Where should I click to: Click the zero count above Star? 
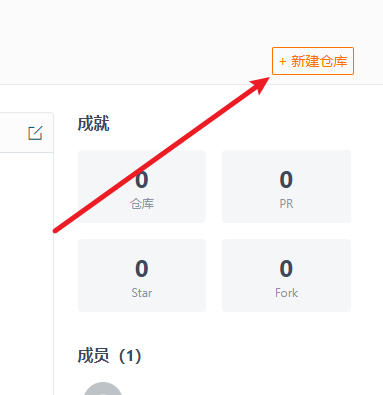(142, 269)
